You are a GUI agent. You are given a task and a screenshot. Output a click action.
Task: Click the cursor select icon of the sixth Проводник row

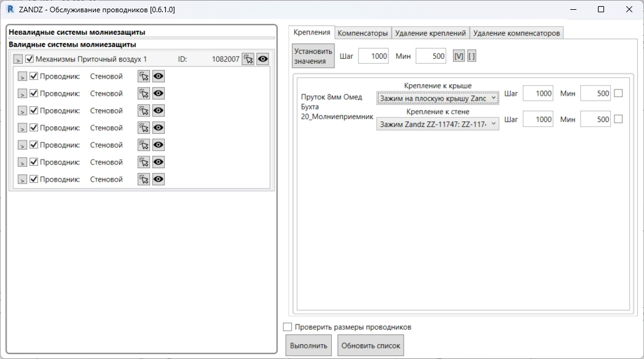(x=144, y=162)
